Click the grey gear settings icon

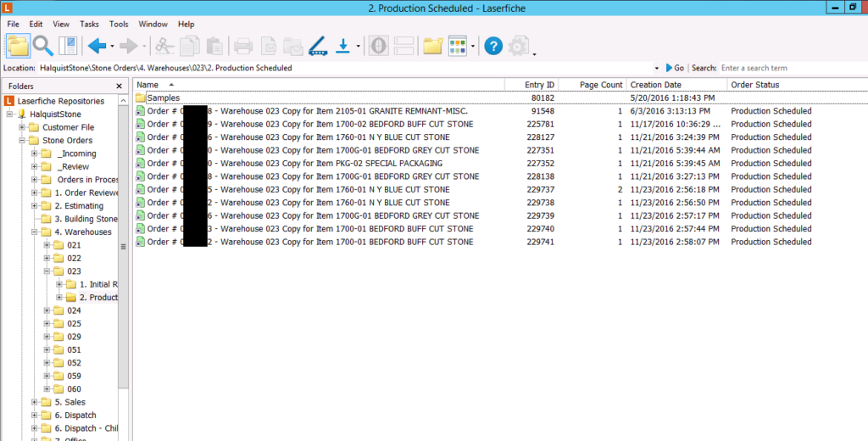tap(519, 46)
